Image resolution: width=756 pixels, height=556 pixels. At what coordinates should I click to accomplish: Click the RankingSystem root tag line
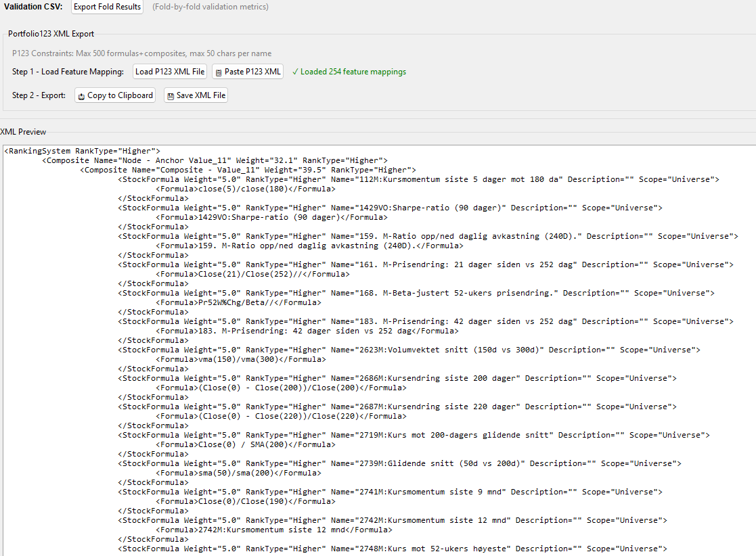pyautogui.click(x=82, y=151)
